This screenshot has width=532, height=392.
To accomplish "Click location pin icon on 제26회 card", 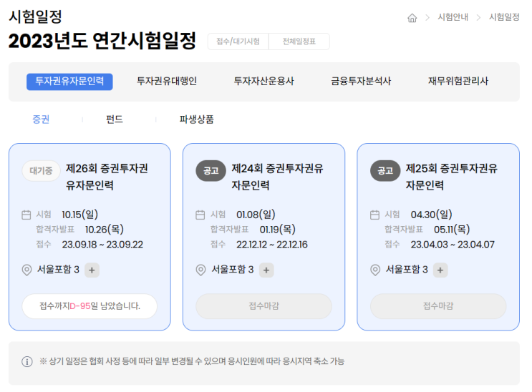I will pos(26,270).
